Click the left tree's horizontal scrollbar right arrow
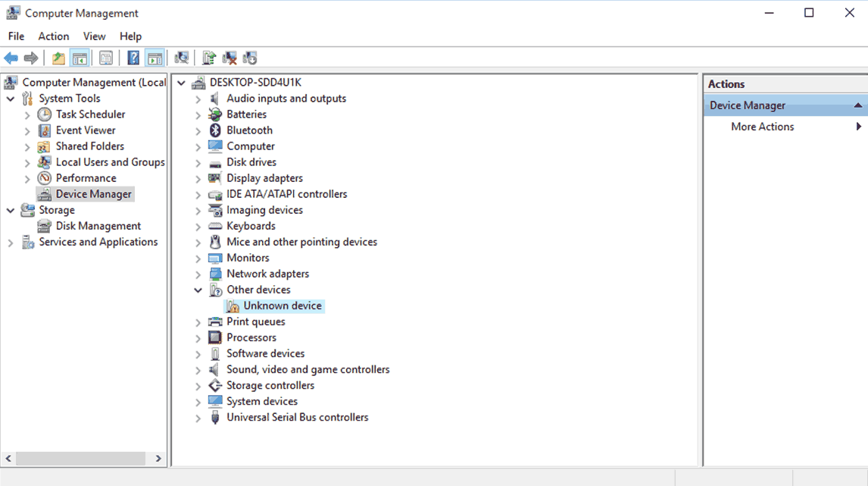This screenshot has height=486, width=868. click(158, 458)
